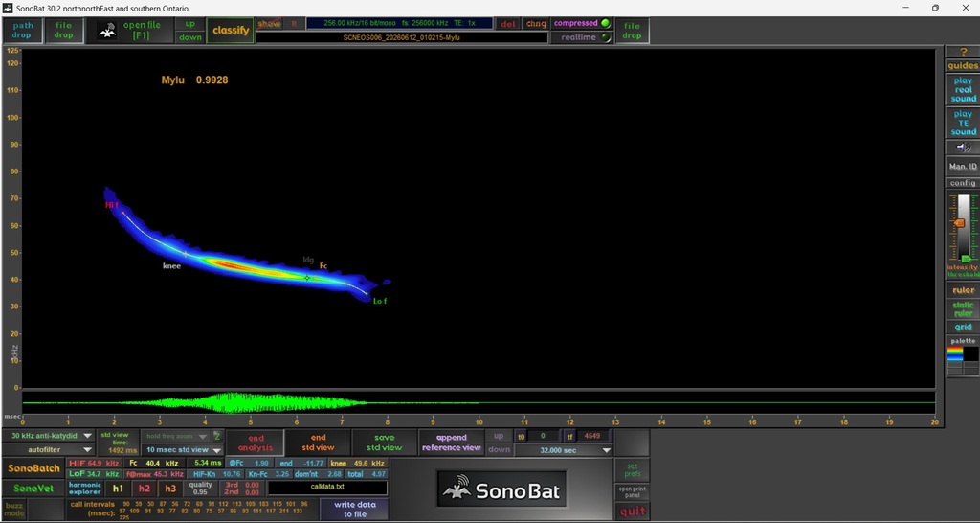The image size is (980, 523).
Task: Open config settings
Action: point(963,183)
